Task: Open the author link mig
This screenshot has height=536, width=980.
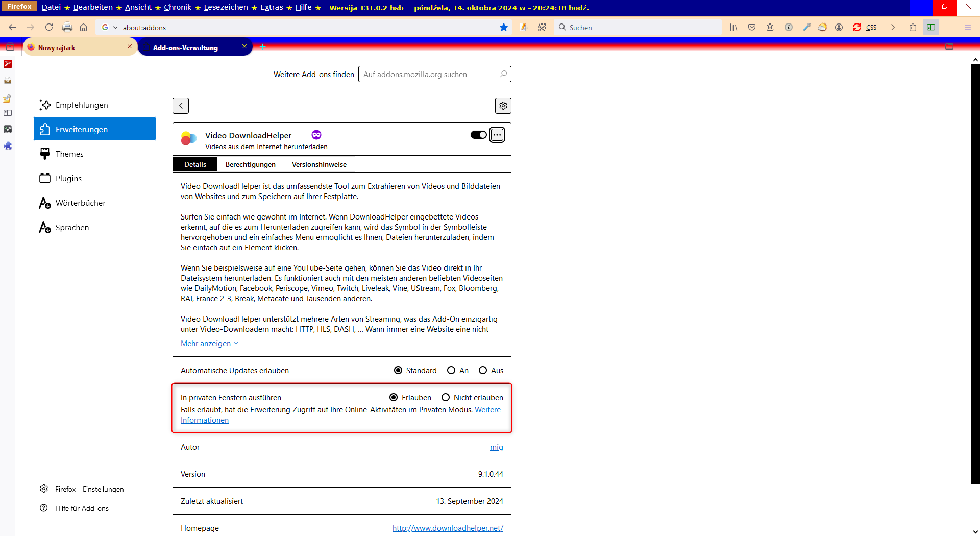Action: [x=497, y=447]
